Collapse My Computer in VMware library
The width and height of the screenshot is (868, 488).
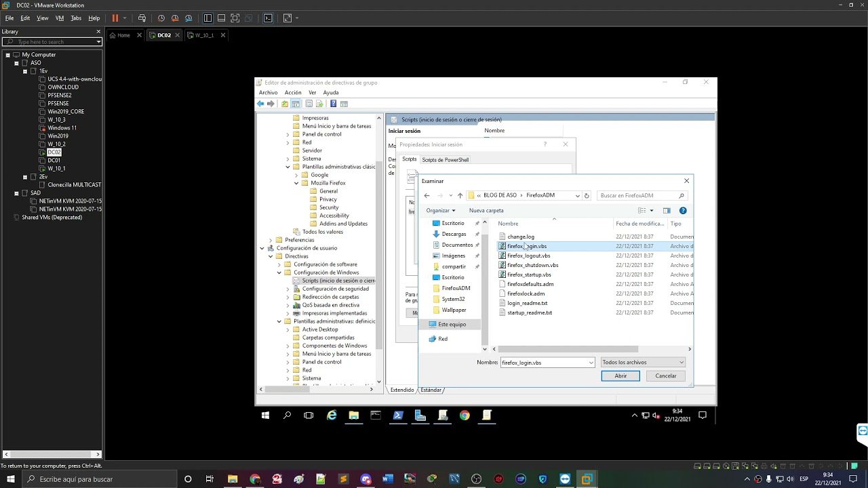pos(7,55)
